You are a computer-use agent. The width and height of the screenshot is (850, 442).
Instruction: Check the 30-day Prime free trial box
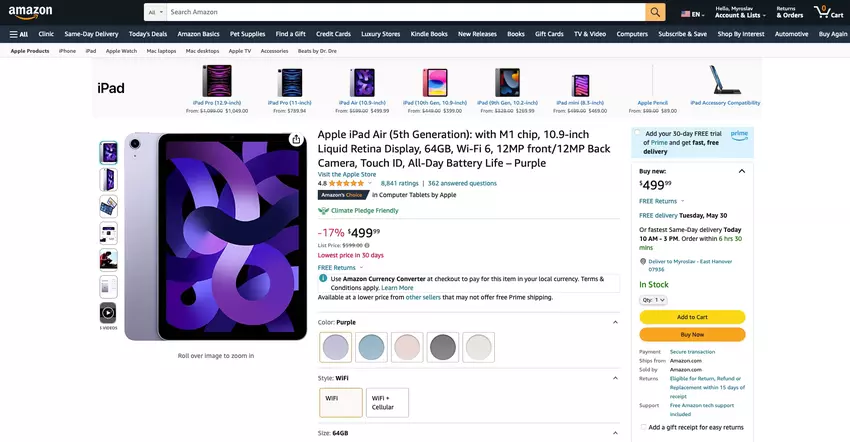[x=638, y=133]
